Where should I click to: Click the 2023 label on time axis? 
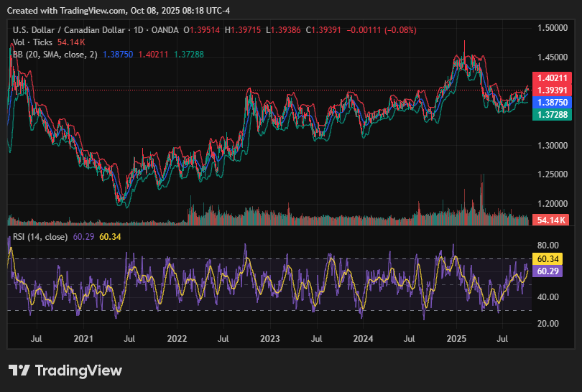coord(269,337)
